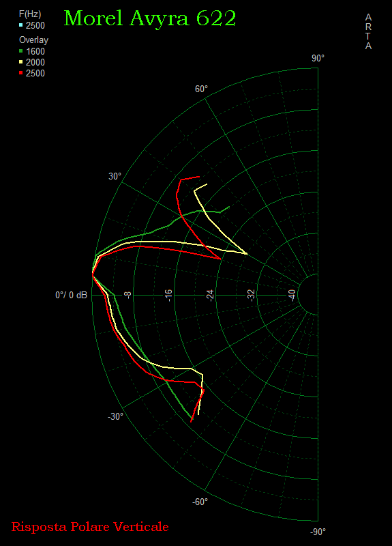
Task: Click the 1600 overlay legend text
Action: pyautogui.click(x=35, y=52)
